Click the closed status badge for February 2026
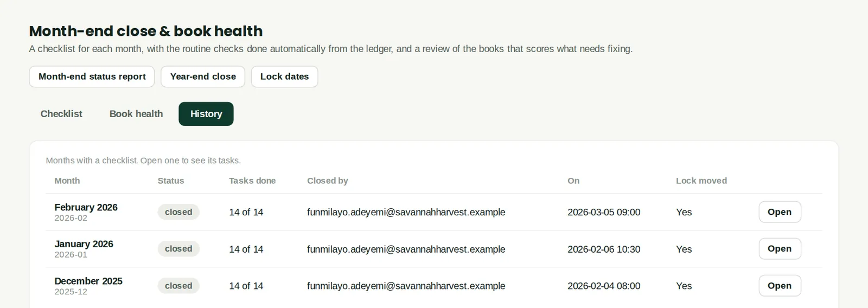 [x=178, y=212]
